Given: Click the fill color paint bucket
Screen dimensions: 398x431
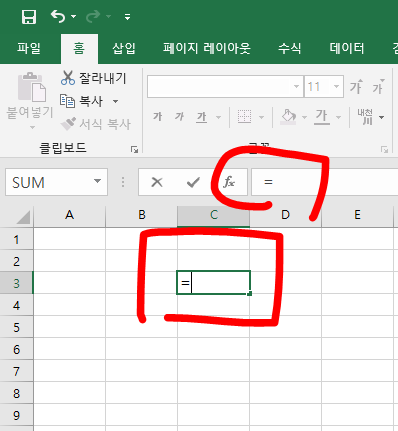Looking at the screenshot, I should click(x=288, y=117).
